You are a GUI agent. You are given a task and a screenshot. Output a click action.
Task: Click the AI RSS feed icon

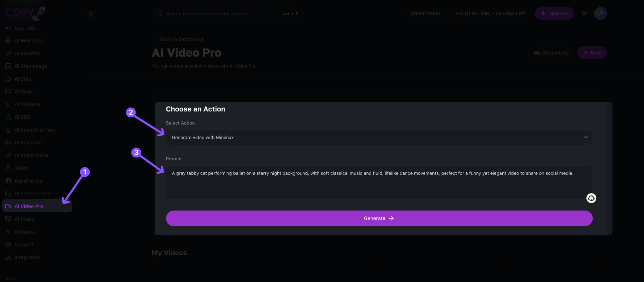(8, 117)
